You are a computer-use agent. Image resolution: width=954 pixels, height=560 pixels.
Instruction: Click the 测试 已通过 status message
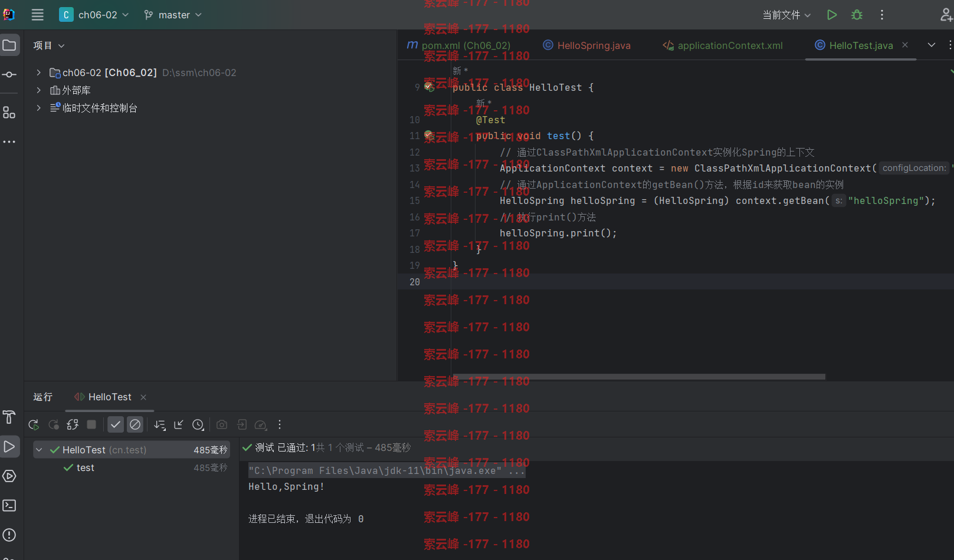point(327,447)
